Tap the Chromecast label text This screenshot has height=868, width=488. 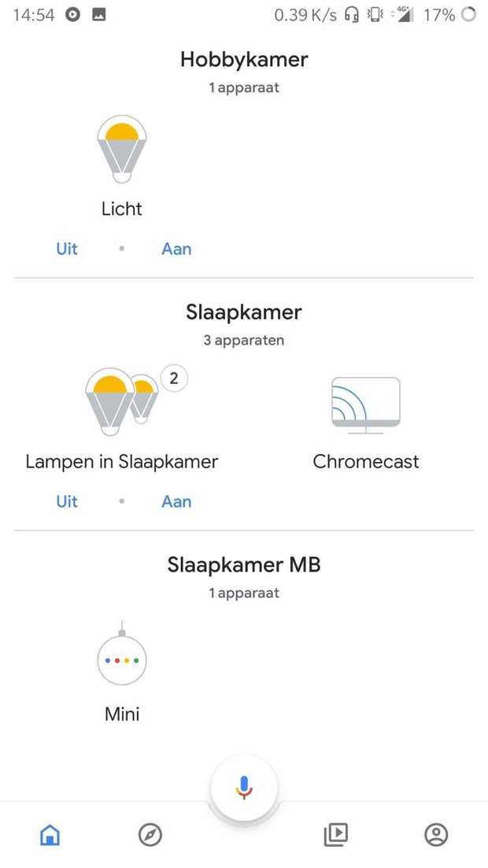(x=365, y=462)
